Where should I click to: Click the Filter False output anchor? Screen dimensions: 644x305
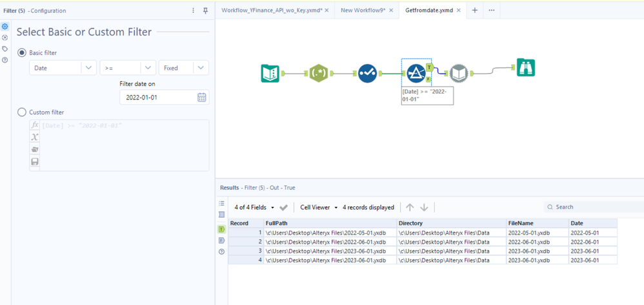(x=428, y=79)
